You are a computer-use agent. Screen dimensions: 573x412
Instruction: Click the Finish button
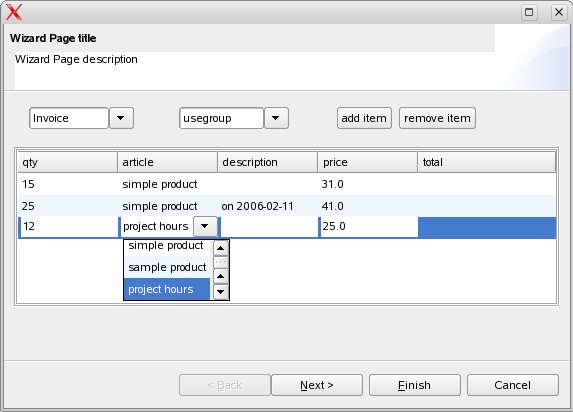pyautogui.click(x=415, y=385)
